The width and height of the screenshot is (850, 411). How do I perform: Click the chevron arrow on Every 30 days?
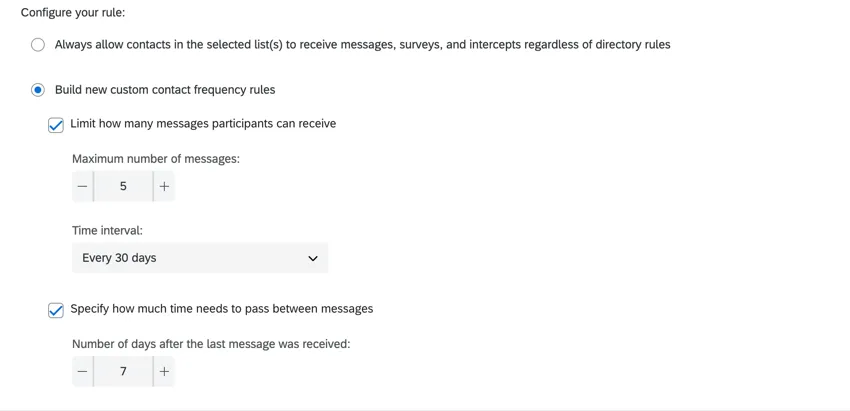(x=312, y=258)
